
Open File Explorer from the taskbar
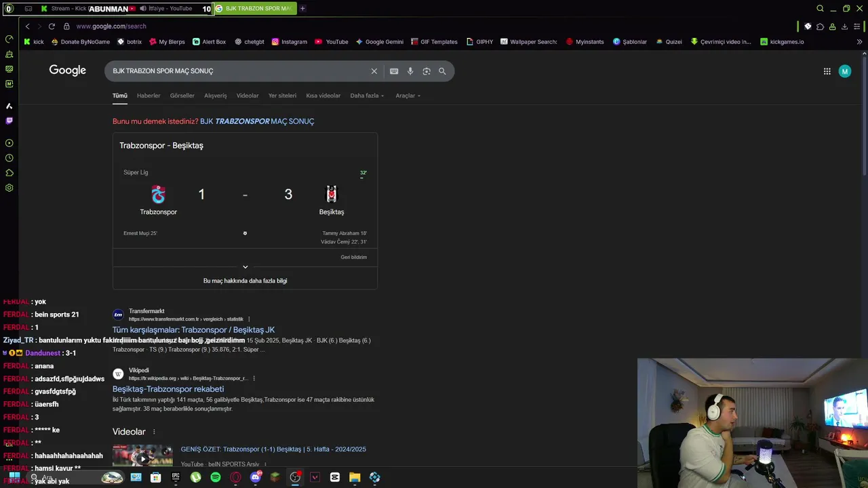coord(355,477)
